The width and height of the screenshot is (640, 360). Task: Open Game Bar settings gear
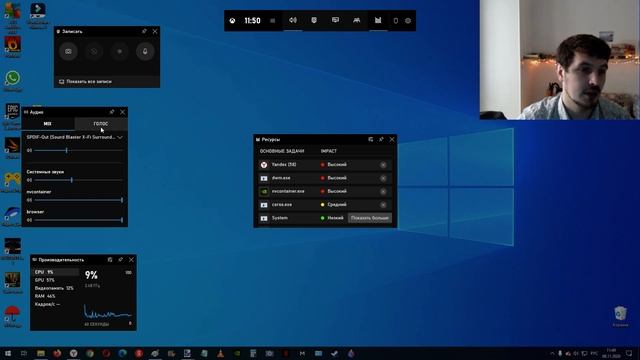[408, 21]
